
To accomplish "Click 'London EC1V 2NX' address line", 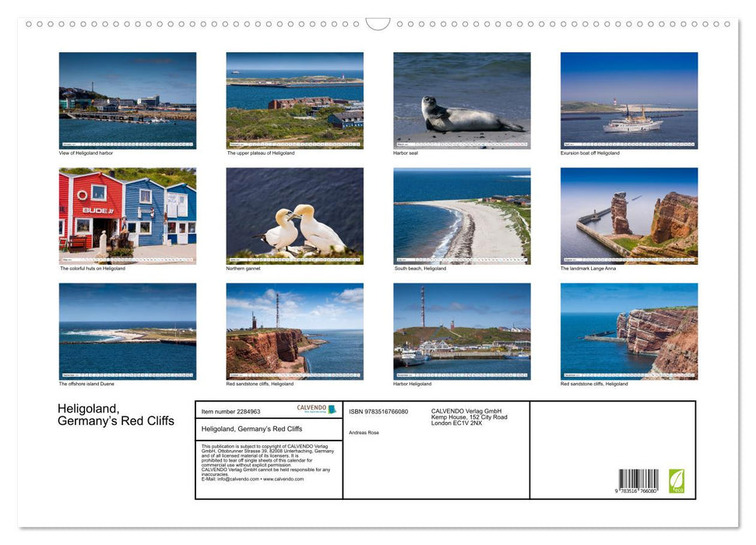I will tap(456, 423).
